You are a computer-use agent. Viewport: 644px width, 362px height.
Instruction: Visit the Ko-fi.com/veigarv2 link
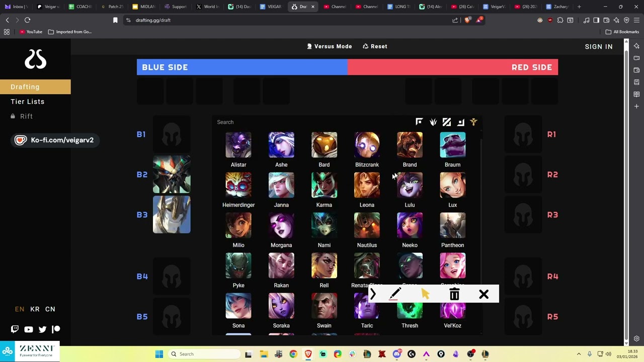point(54,140)
